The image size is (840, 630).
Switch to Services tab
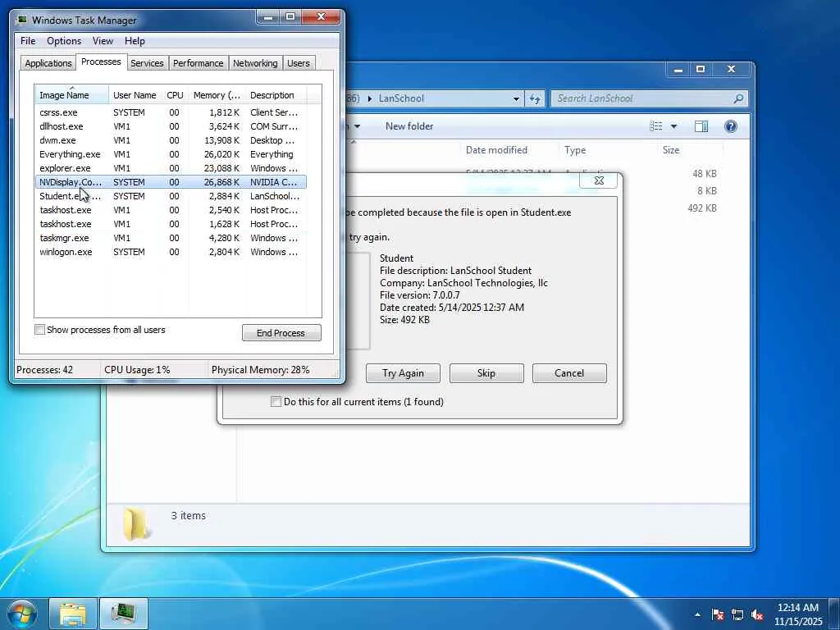[147, 63]
